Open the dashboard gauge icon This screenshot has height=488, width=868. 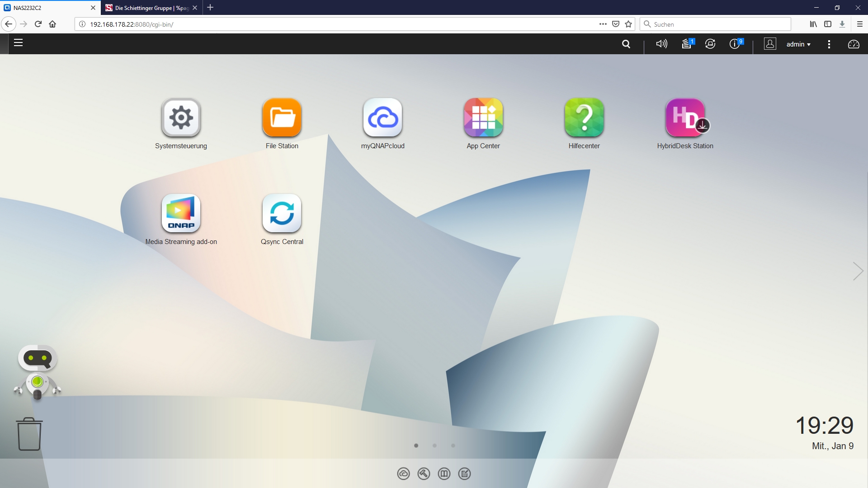point(854,44)
